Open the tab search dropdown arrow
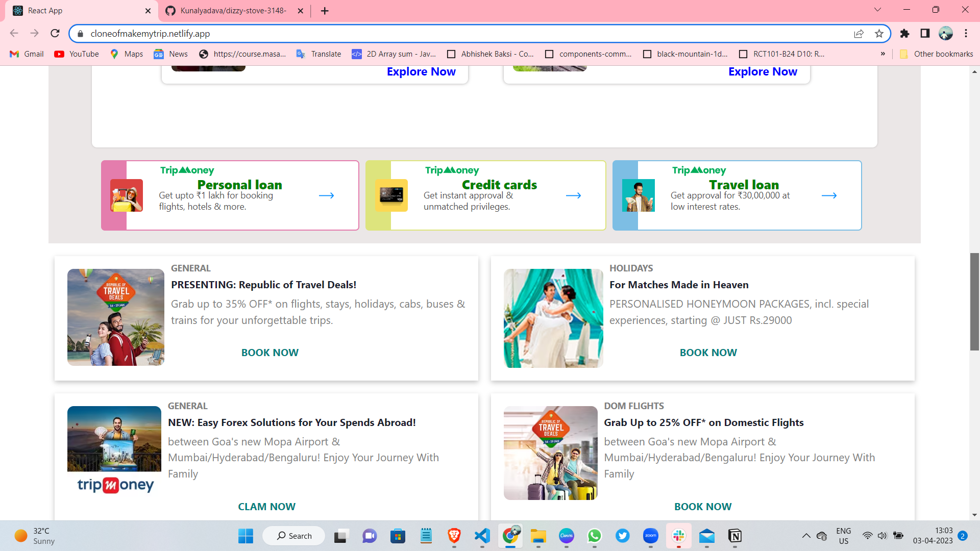980x551 pixels. coord(877,10)
